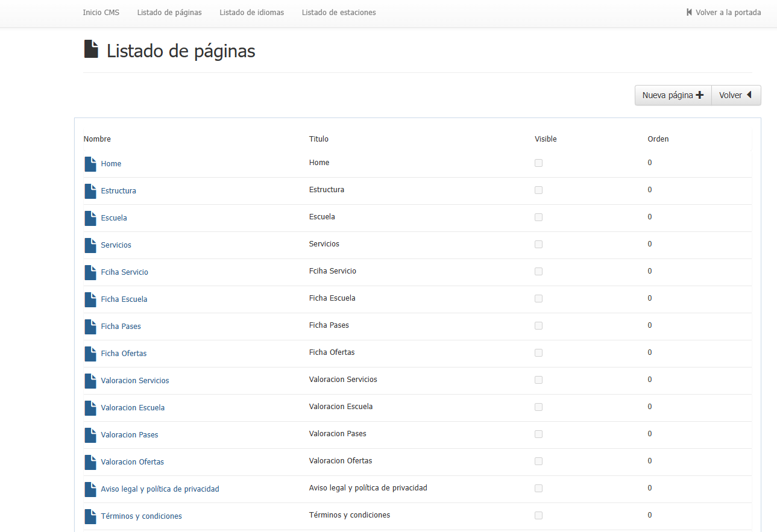The height and width of the screenshot is (532, 777).
Task: Click the document icon for Servicios row
Action: coord(90,245)
